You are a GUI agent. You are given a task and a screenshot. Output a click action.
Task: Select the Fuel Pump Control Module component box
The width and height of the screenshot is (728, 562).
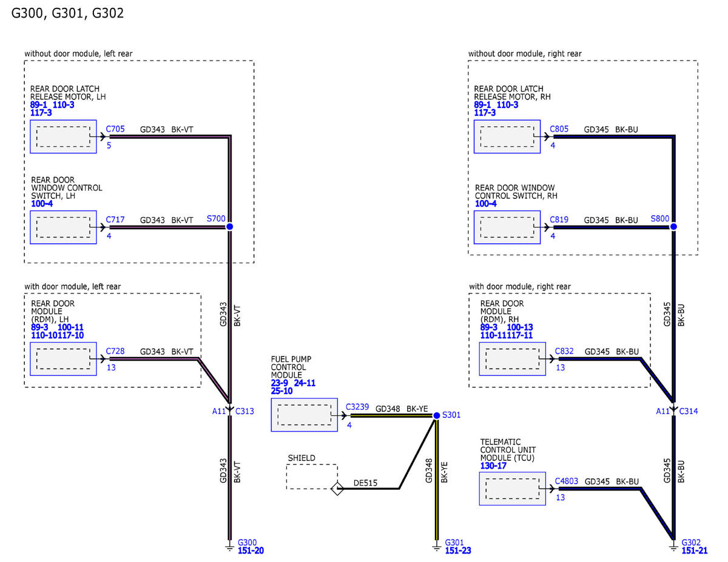tap(304, 415)
